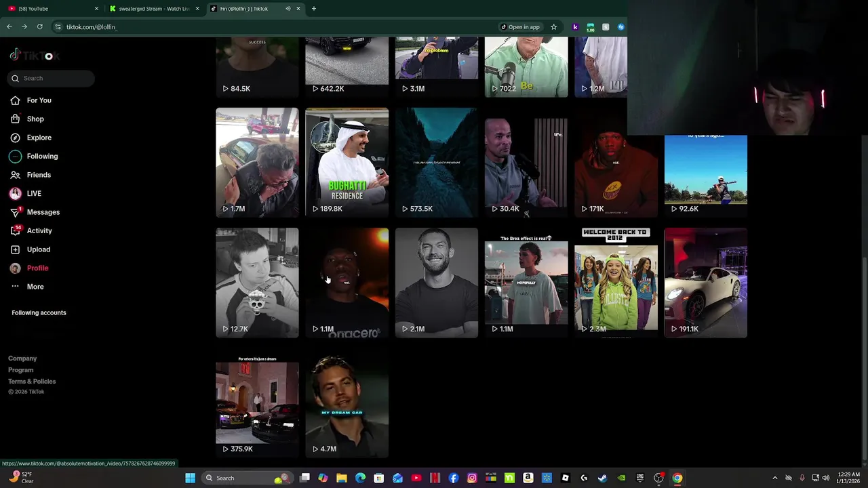Open Steam from the taskbar
This screenshot has height=488, width=868.
[x=602, y=479]
